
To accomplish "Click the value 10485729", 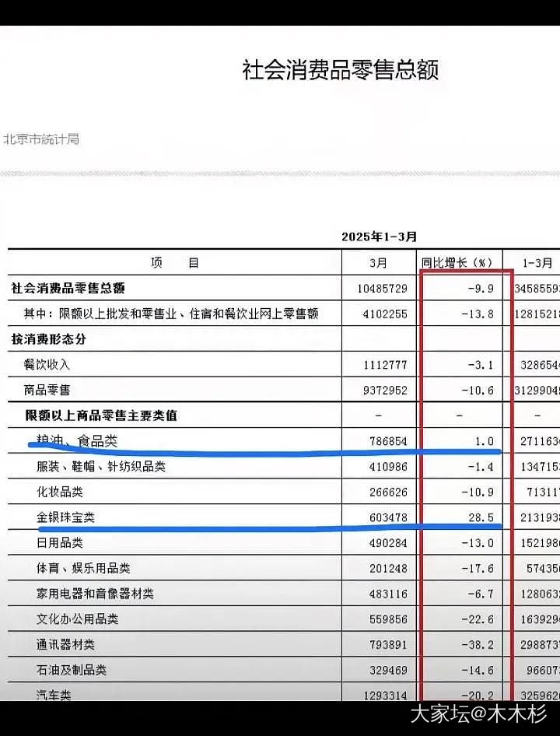I will [x=382, y=289].
